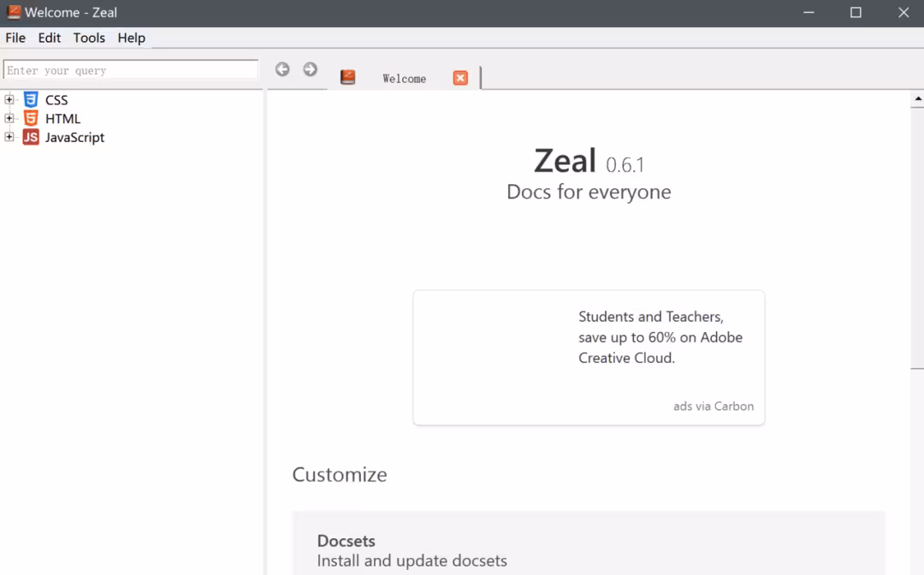The width and height of the screenshot is (924, 575).
Task: Minimize the Zeal window
Action: coord(809,12)
